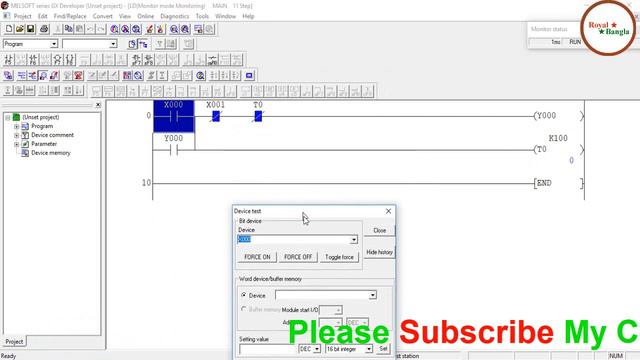Open the Online menu
Viewport: 640px width, 360px height.
pyautogui.click(x=145, y=16)
